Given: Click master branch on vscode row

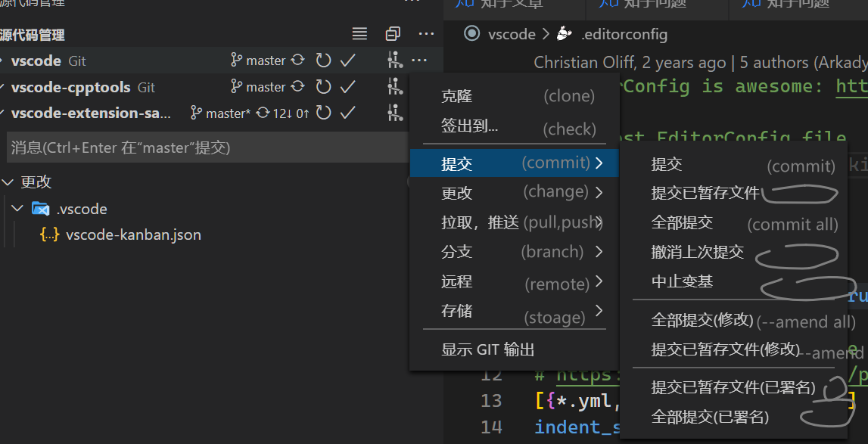Looking at the screenshot, I should (x=259, y=61).
